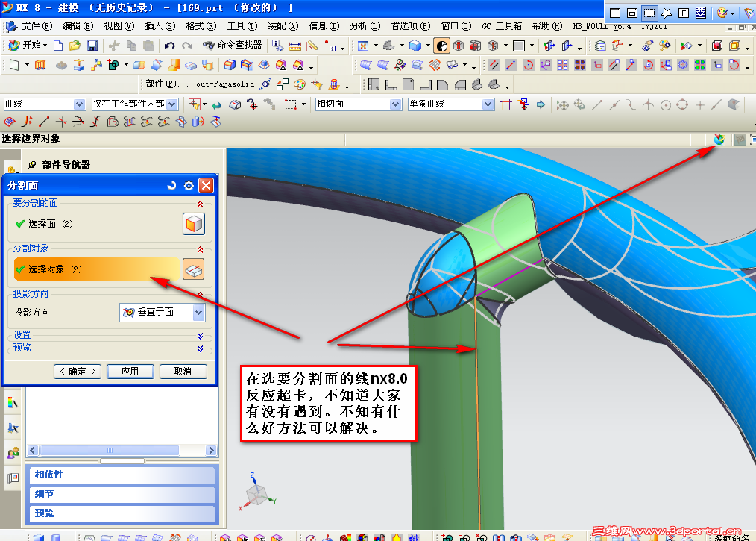Open the 编辑(E) menu
This screenshot has height=541, width=756.
point(78,27)
